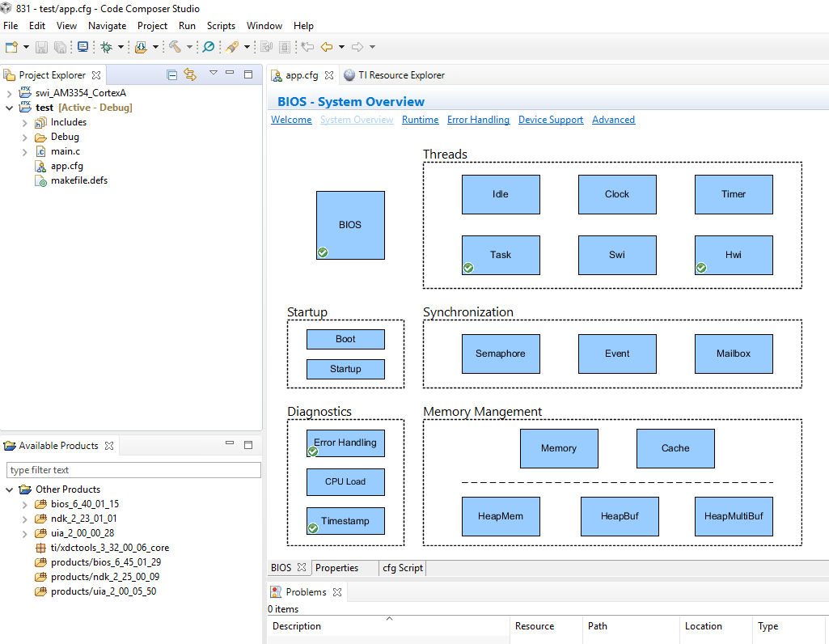This screenshot has width=829, height=644.
Task: Open the Semaphore module block
Action: click(x=501, y=354)
